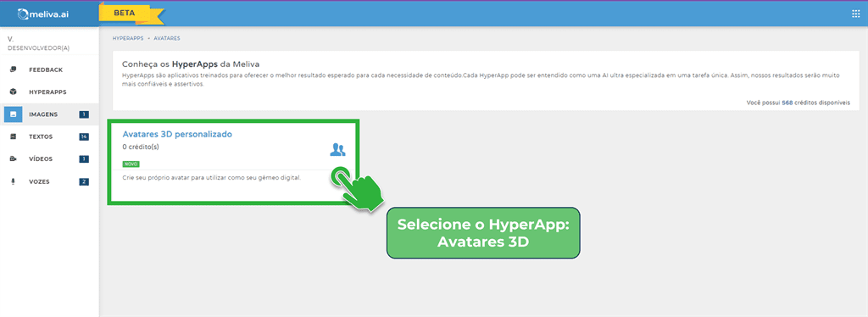Select the IMAGENS menu item
The height and width of the screenshot is (317, 868).
point(43,114)
